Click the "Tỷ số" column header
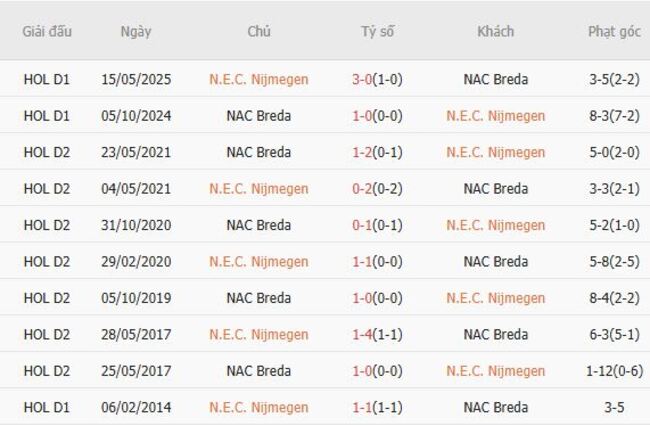 (x=378, y=31)
